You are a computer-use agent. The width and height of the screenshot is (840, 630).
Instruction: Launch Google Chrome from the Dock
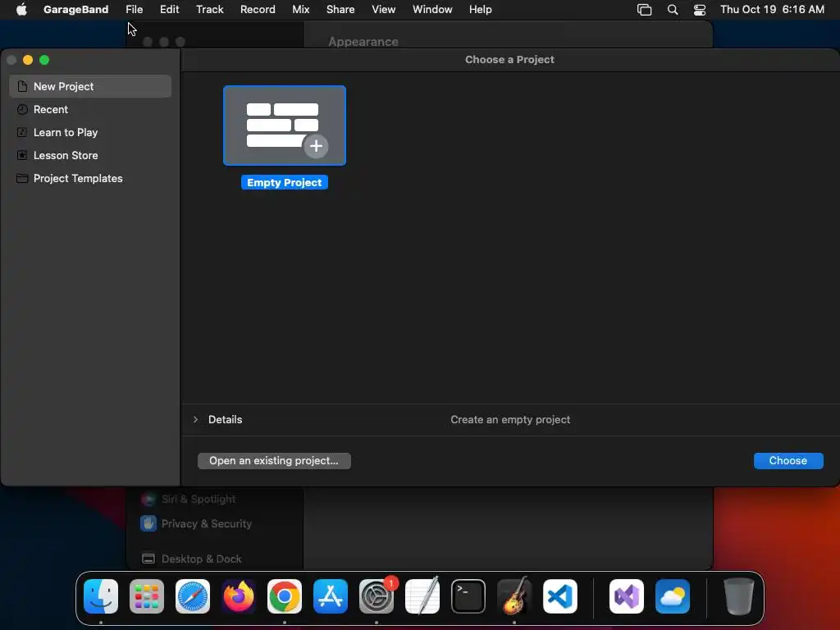[285, 596]
